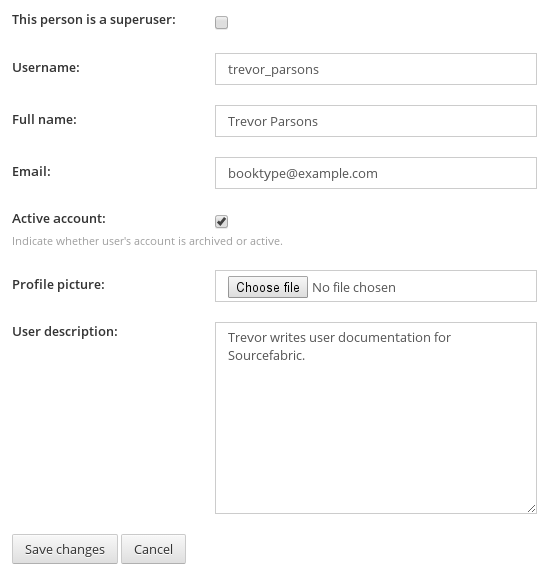Click the archived or active help text
551x579 pixels.
coord(147,241)
